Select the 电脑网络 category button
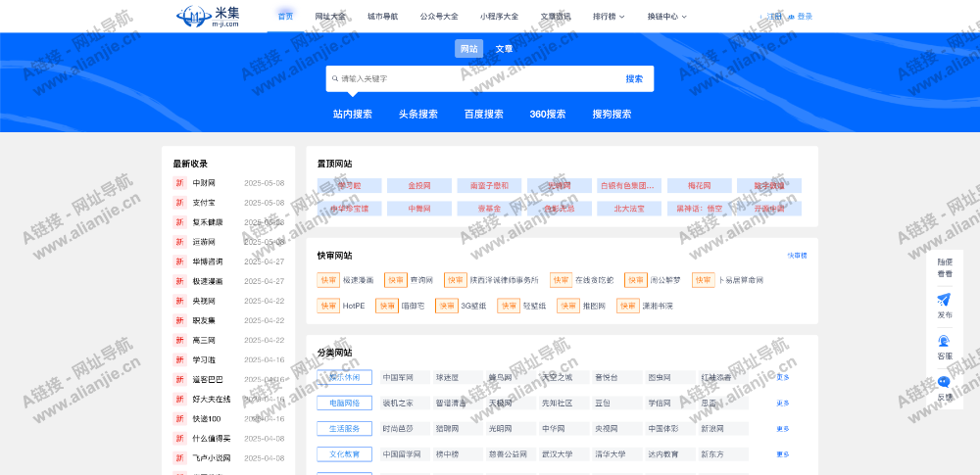Image resolution: width=980 pixels, height=475 pixels. (344, 403)
